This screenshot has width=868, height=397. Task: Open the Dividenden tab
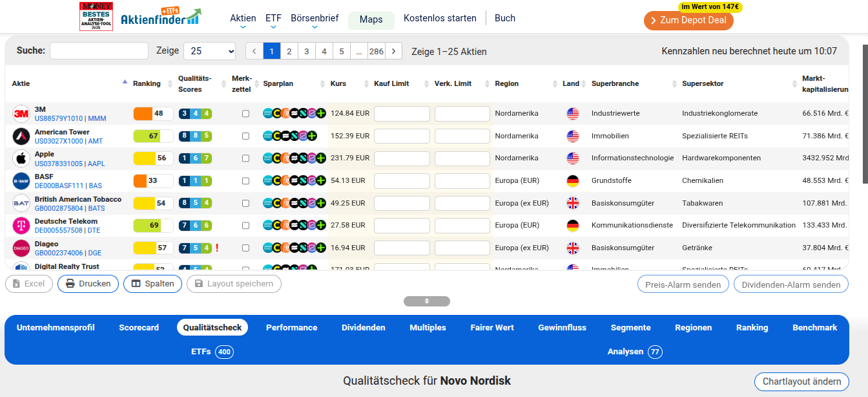pyautogui.click(x=364, y=327)
